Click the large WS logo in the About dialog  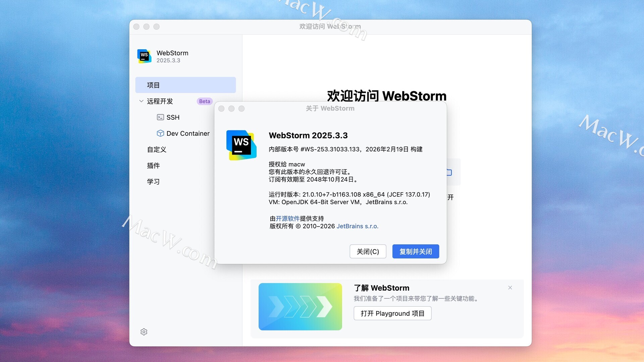pos(241,145)
